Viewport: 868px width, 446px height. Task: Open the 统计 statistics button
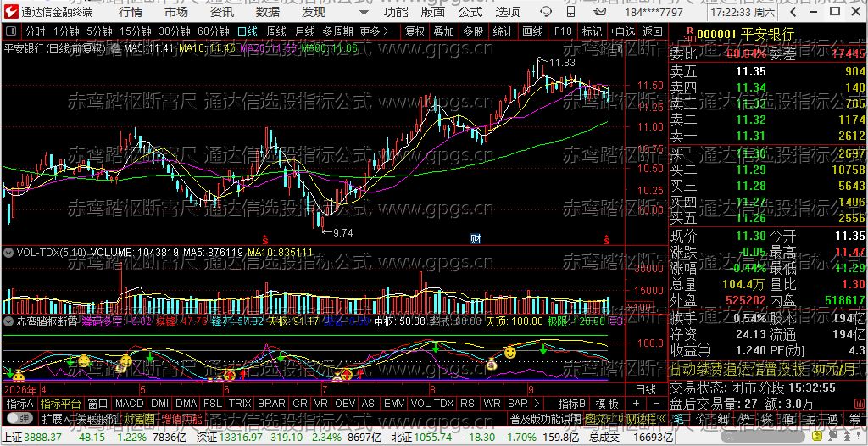[503, 31]
